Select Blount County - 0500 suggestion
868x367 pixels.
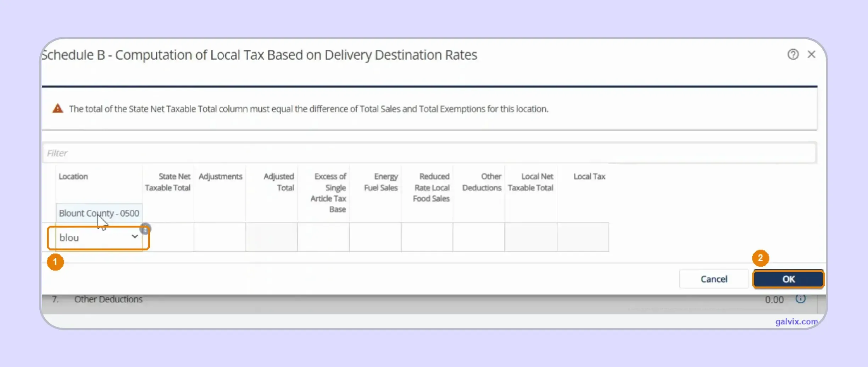click(99, 213)
